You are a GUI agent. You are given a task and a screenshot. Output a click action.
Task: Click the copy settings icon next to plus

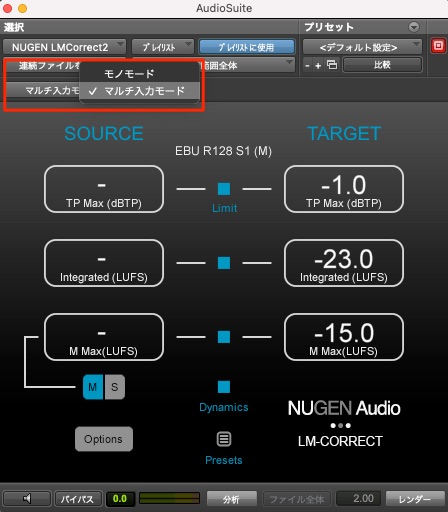click(332, 65)
